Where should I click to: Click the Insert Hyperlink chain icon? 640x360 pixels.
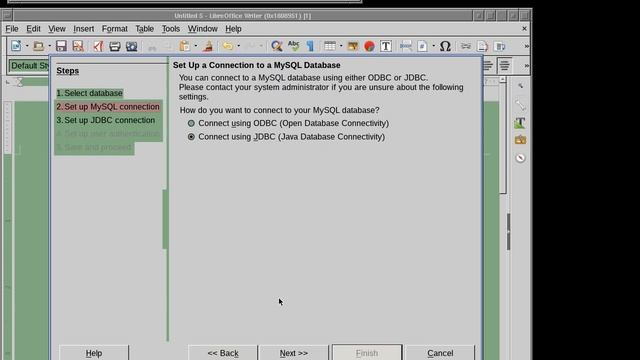coord(466,46)
